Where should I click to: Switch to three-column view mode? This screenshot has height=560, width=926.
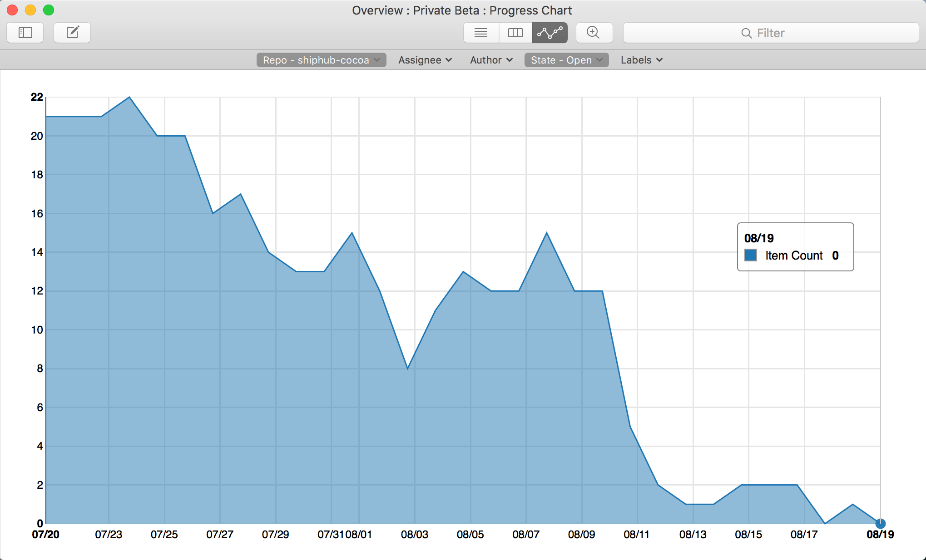pyautogui.click(x=515, y=33)
